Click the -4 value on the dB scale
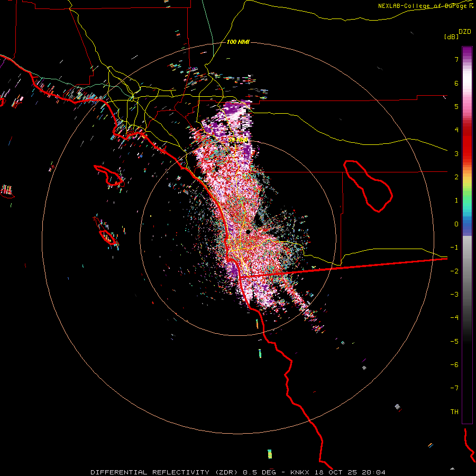This screenshot has width=476, height=476. [454, 318]
